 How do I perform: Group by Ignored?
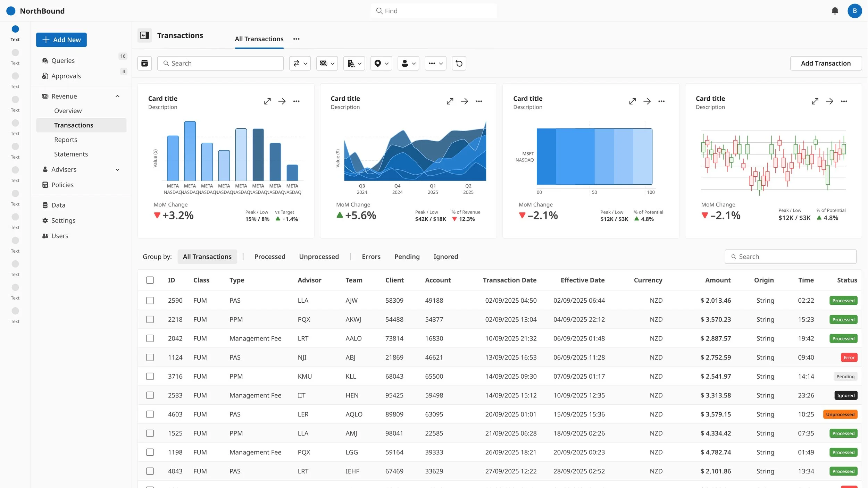(446, 256)
